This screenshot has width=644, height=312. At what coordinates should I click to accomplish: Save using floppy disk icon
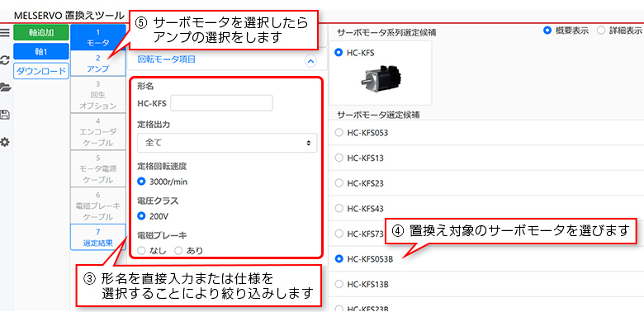[x=4, y=115]
